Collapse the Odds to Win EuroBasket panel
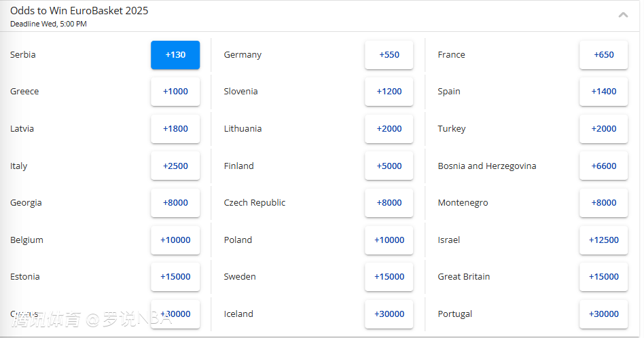The width and height of the screenshot is (644, 338). tap(623, 15)
